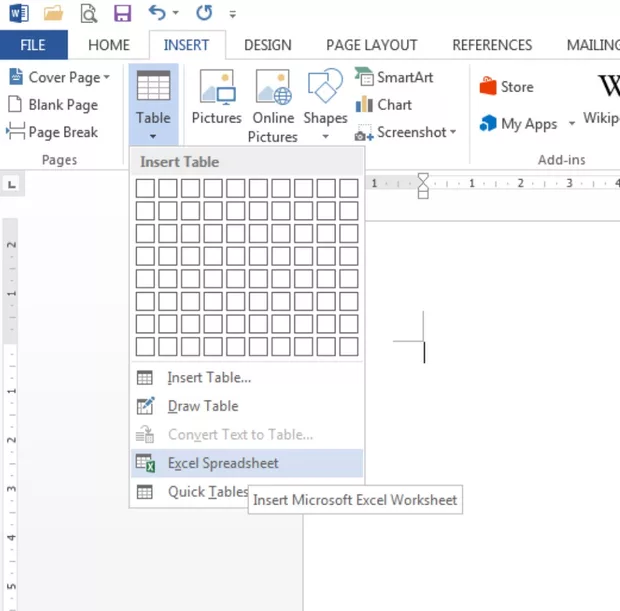The width and height of the screenshot is (620, 611).
Task: Open the PAGE LAYOUT tab
Action: (370, 45)
